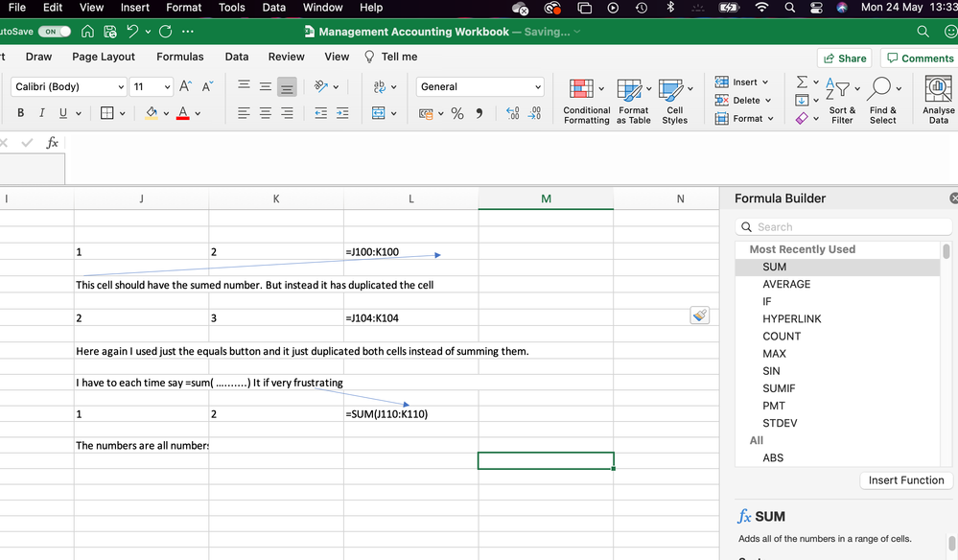Click the Orientation text angle icon

320,86
